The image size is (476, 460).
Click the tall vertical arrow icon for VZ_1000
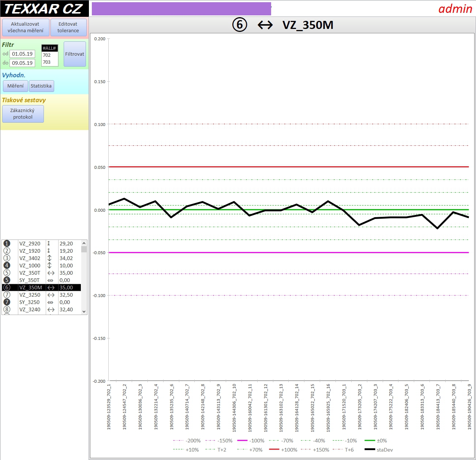coord(49,266)
